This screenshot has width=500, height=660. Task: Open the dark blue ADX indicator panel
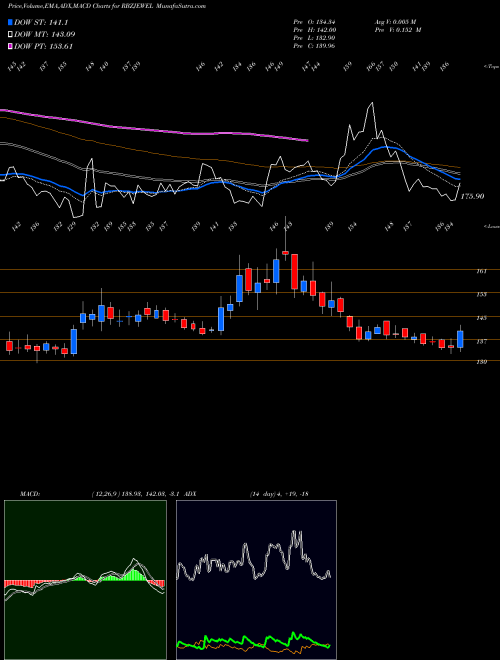tap(256, 580)
